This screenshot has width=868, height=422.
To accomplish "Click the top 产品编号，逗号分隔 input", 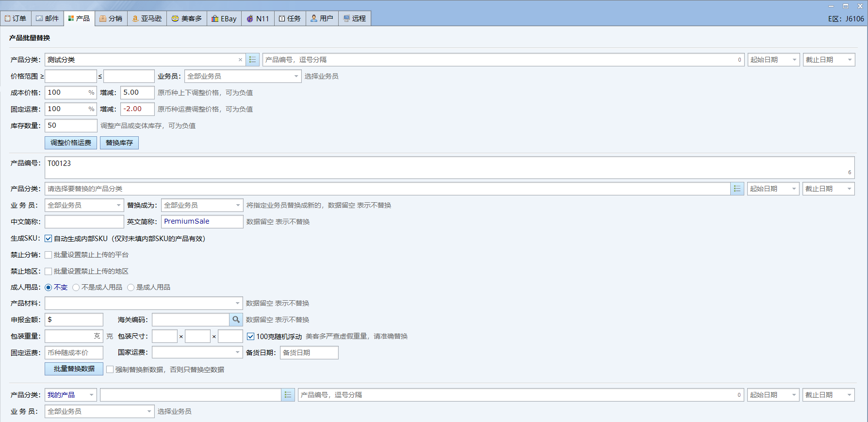I will (x=503, y=60).
